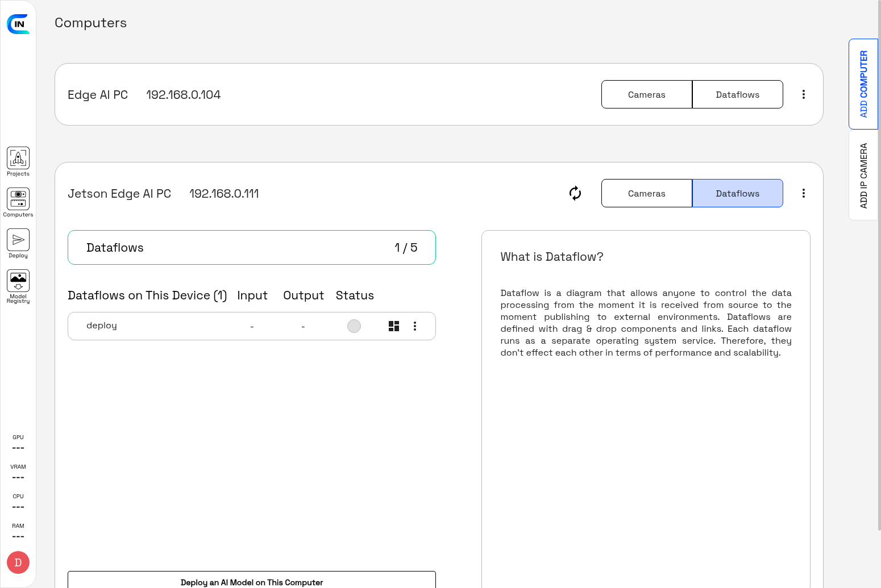
Task: Select the highlighted Dataflows tab
Action: pyautogui.click(x=737, y=193)
